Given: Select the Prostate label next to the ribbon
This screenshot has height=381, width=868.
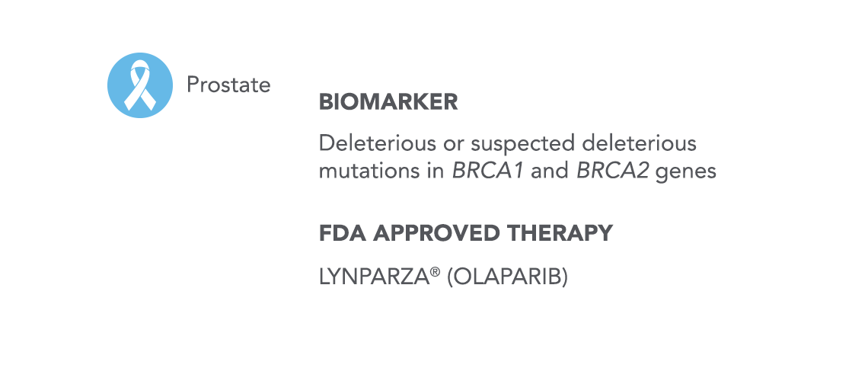Looking at the screenshot, I should (228, 85).
